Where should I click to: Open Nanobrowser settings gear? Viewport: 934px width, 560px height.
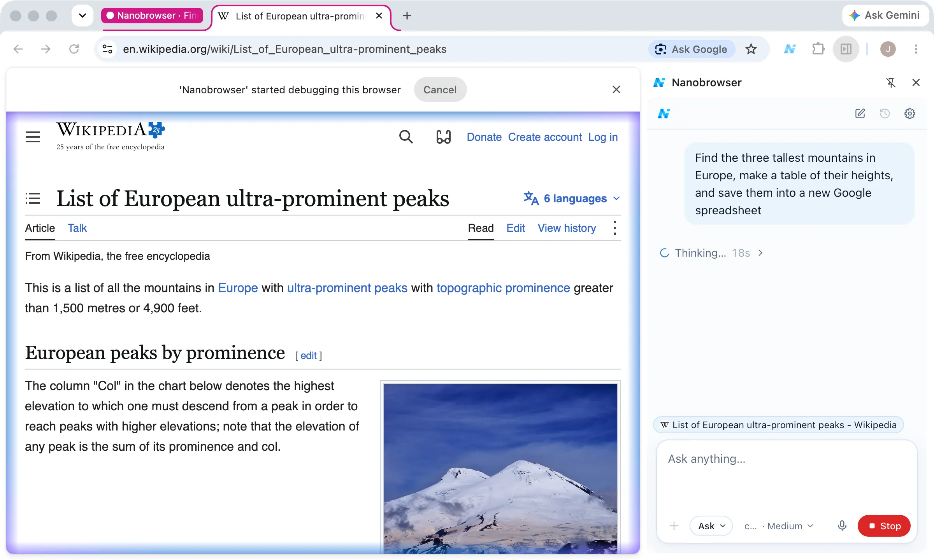(x=910, y=114)
